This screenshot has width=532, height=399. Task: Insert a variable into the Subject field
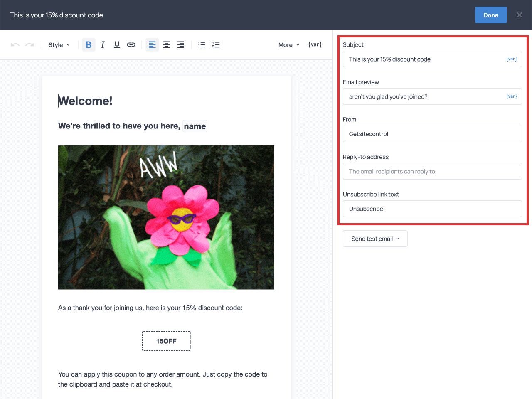pyautogui.click(x=511, y=59)
